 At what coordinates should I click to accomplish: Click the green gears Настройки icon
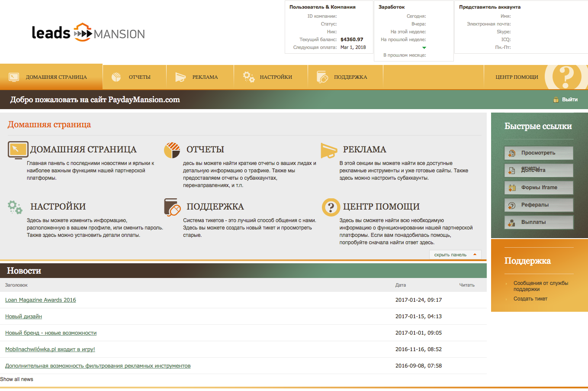[x=15, y=207]
